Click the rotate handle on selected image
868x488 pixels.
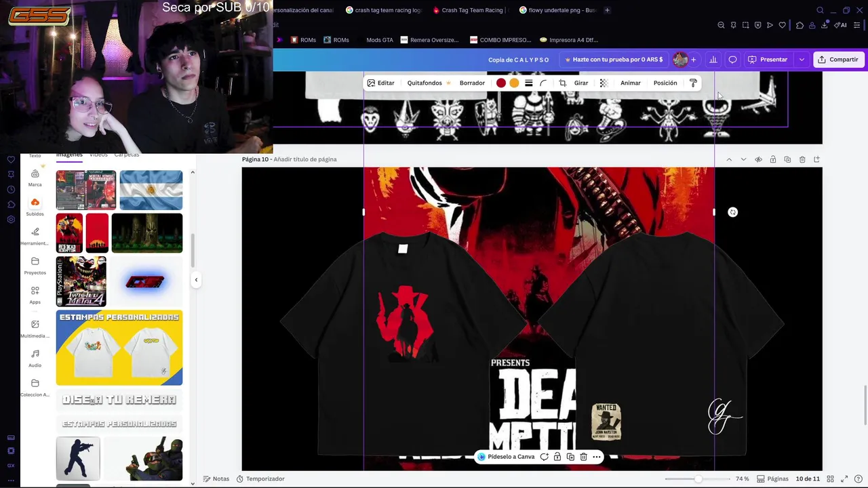pyautogui.click(x=732, y=212)
